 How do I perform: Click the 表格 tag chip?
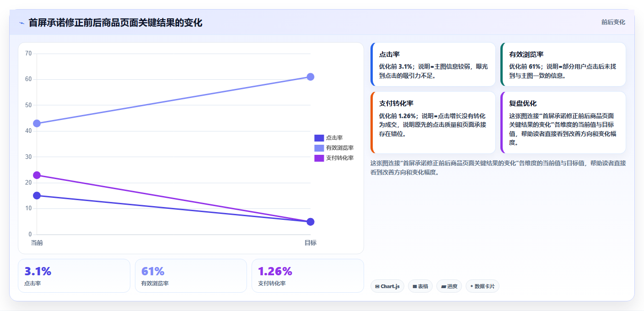pyautogui.click(x=420, y=286)
